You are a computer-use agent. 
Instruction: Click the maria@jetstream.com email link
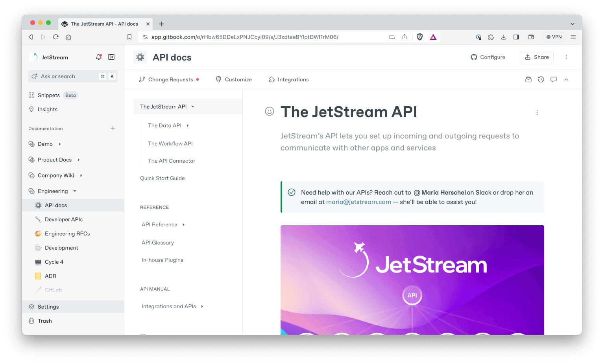coord(358,202)
